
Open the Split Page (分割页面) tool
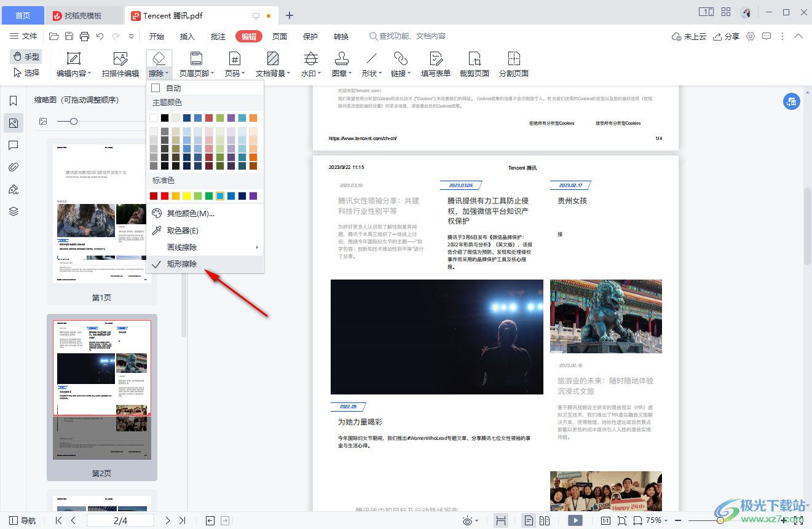[514, 65]
